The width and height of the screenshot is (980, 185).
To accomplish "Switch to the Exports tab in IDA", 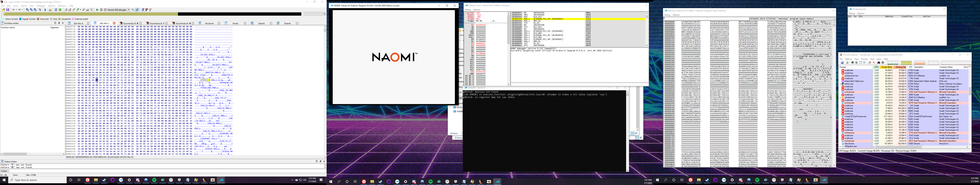I will (287, 24).
